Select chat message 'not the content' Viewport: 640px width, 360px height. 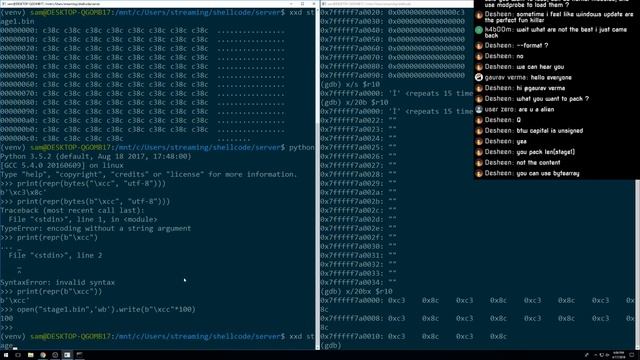tap(538, 162)
